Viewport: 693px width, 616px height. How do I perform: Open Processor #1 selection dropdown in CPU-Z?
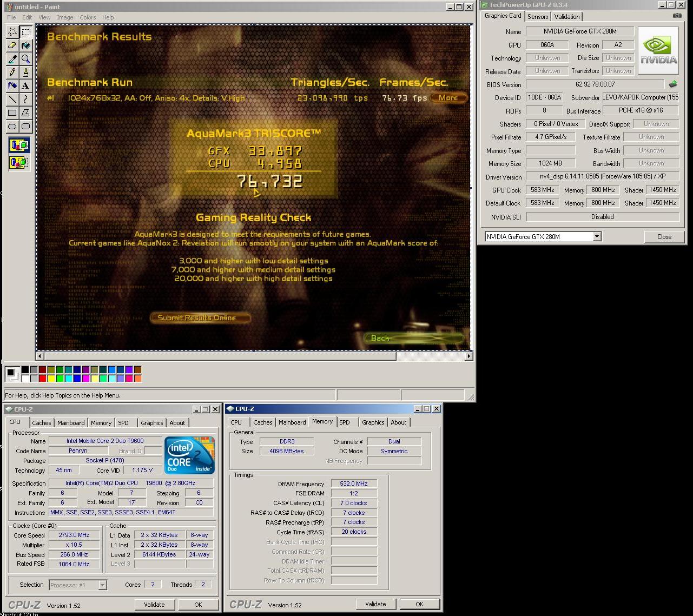[102, 585]
